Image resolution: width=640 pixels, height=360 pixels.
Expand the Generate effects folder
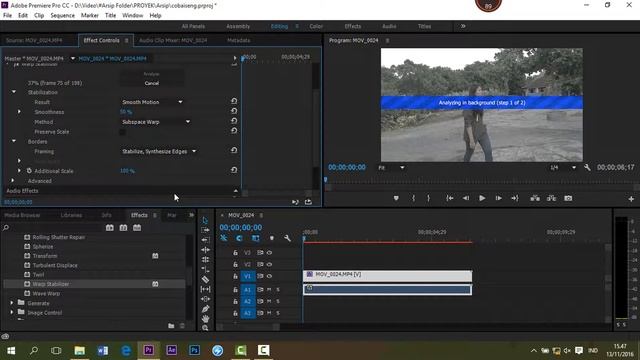(11, 303)
